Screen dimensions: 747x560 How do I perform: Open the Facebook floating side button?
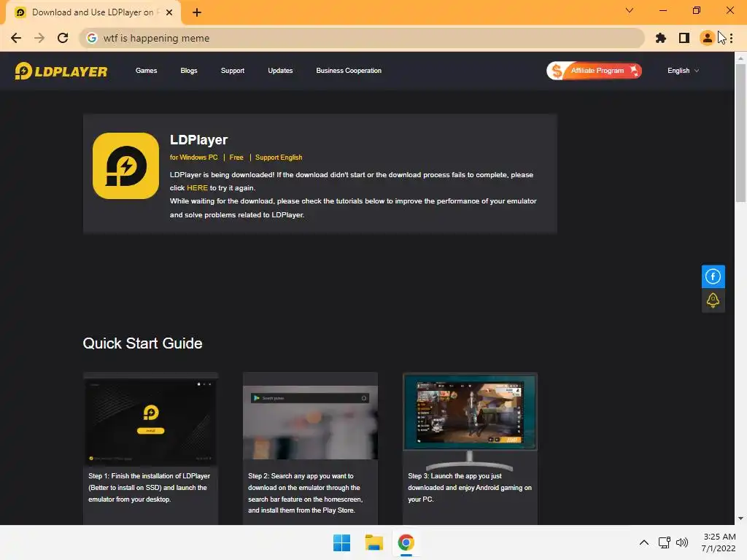(713, 276)
